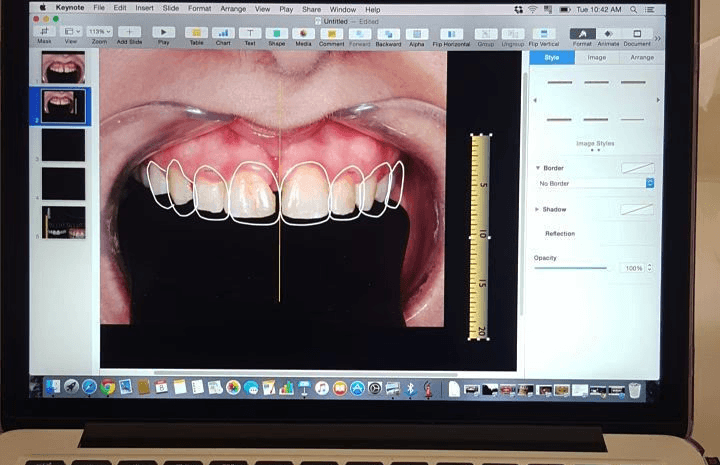Open the Keynote application menu

(x=70, y=8)
